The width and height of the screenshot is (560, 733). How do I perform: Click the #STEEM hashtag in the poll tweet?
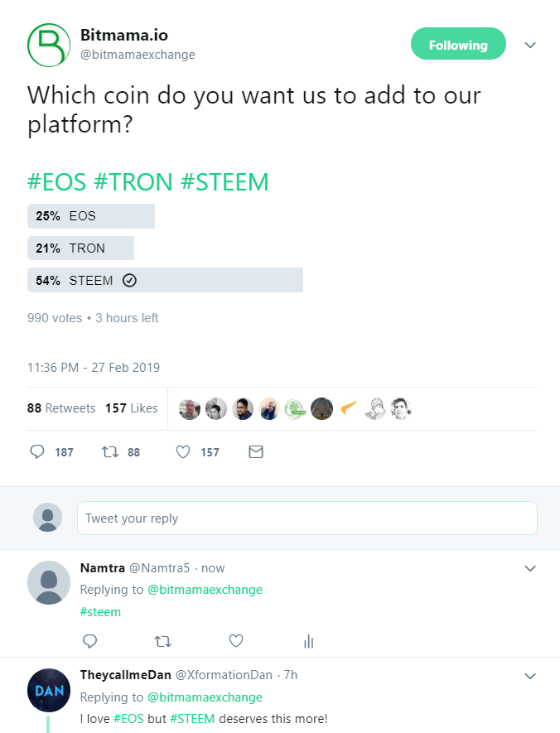point(224,182)
